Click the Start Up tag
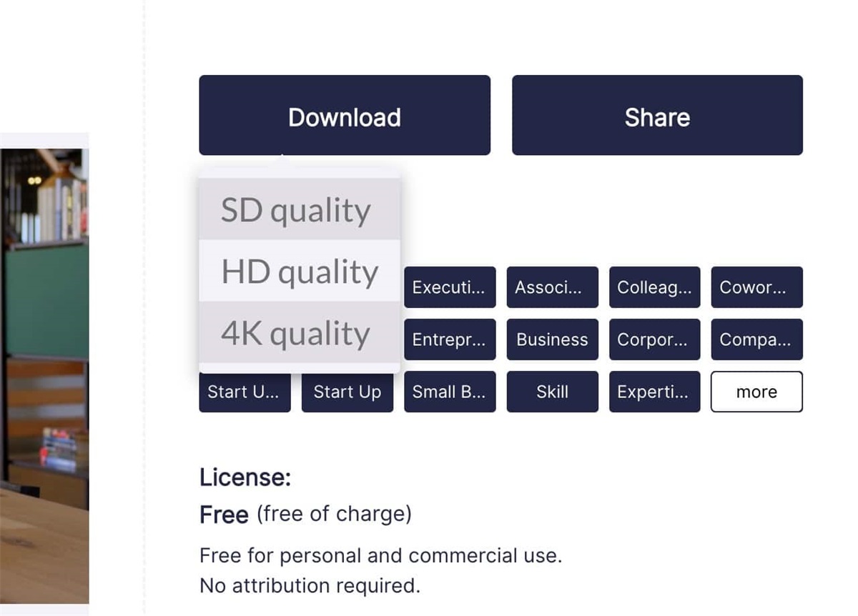The height and width of the screenshot is (616, 858). click(x=347, y=392)
